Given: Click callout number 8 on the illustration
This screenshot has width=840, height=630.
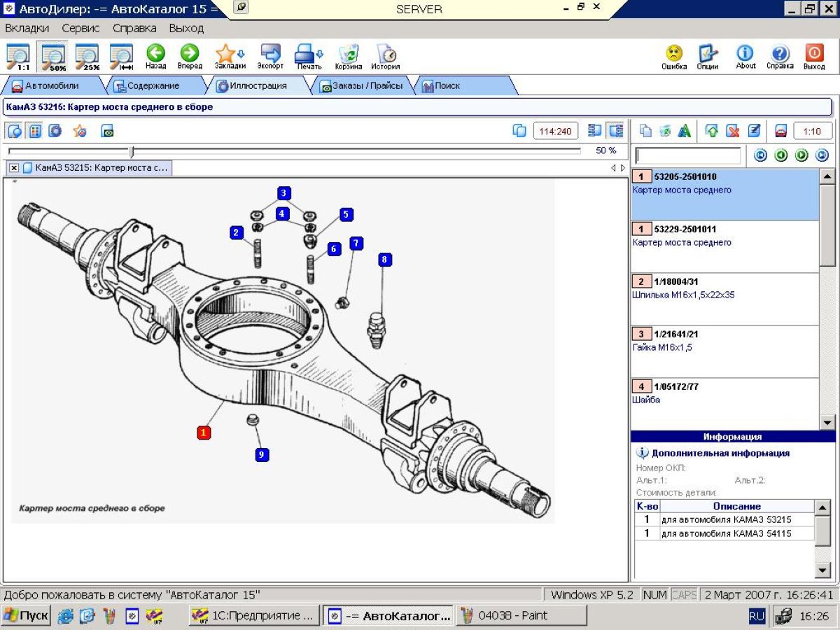Looking at the screenshot, I should click(x=384, y=260).
